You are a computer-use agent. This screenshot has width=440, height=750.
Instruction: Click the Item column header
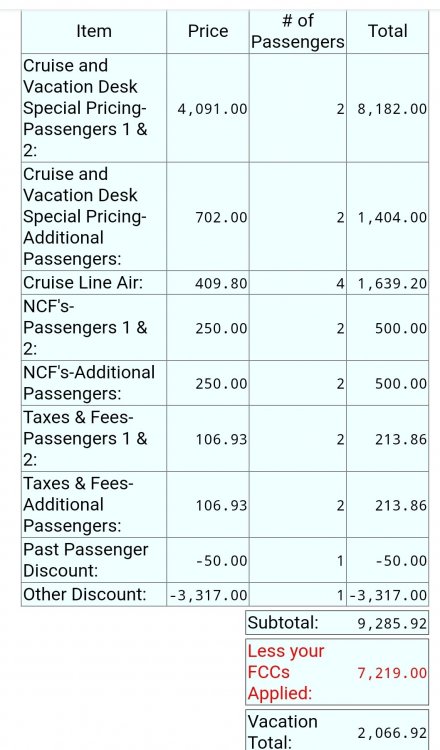(x=94, y=31)
